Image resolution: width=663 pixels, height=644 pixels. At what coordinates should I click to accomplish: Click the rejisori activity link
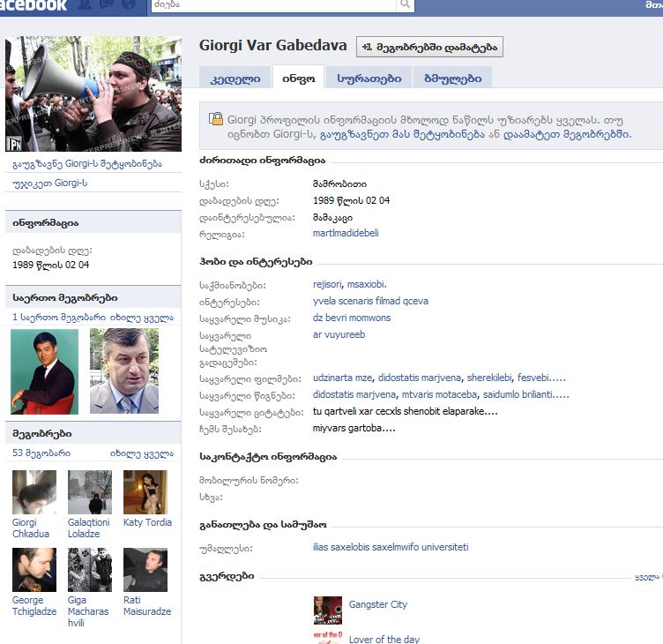pyautogui.click(x=327, y=284)
